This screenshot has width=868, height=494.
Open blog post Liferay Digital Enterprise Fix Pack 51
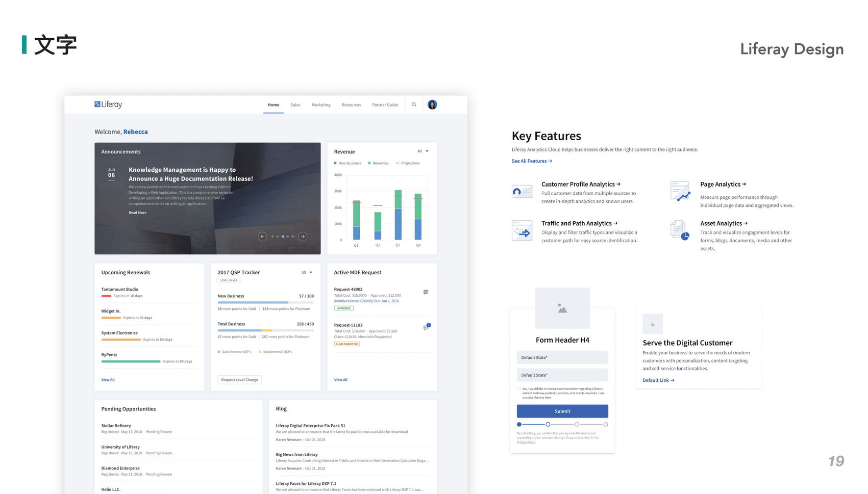point(310,426)
